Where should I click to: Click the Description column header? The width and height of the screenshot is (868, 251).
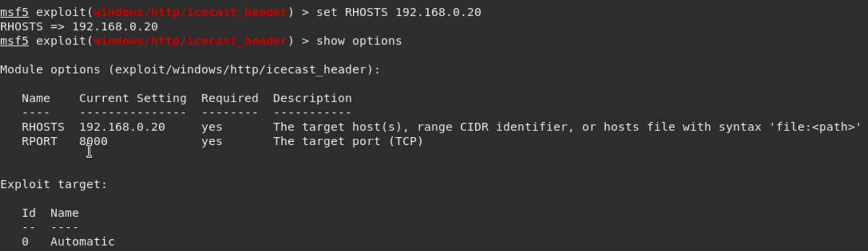click(312, 98)
